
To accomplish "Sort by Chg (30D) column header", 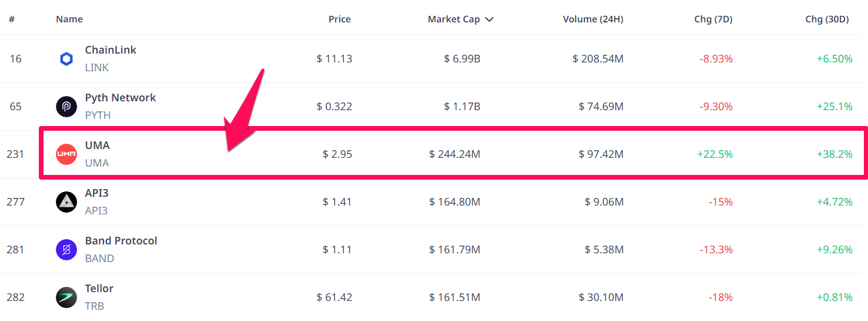I will 827,19.
